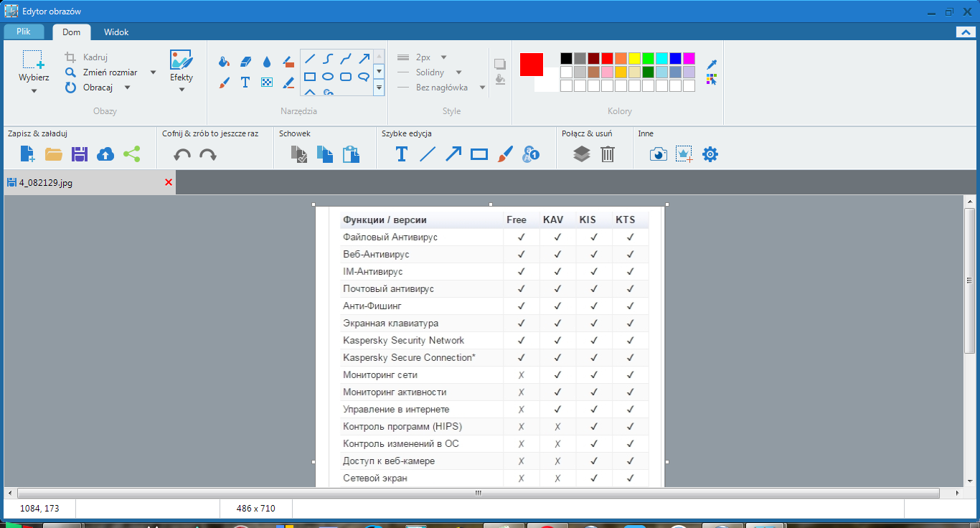Pick the straight line shape in gallery
980x528 pixels.
pos(310,59)
